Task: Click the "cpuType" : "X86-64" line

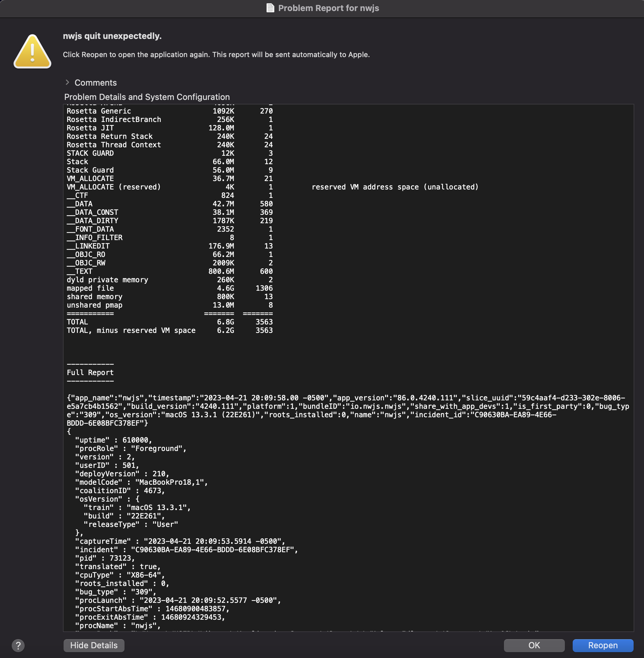Action: [120, 575]
